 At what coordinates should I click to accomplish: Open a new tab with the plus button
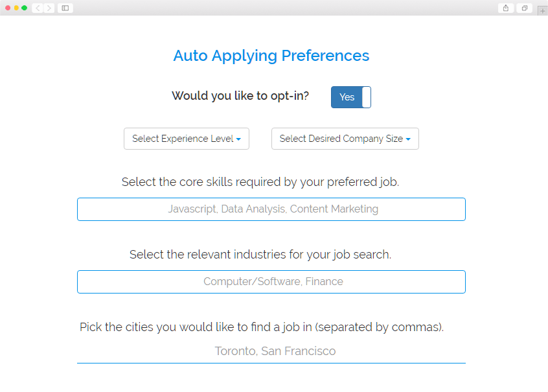[543, 11]
